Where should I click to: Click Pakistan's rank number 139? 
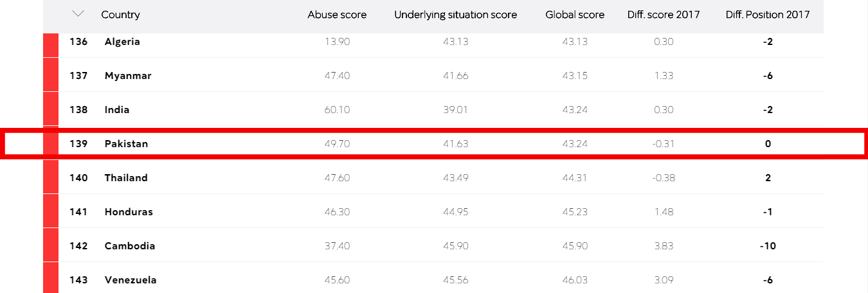coord(78,144)
